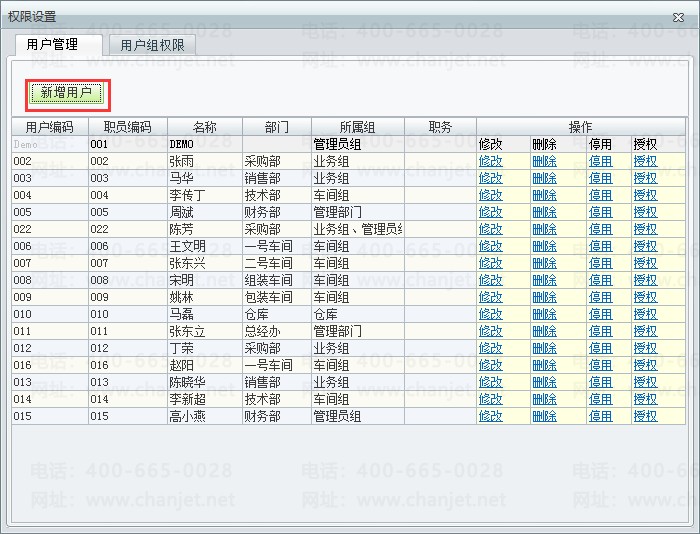Switch to the 用户组权限 tab
Viewport: 700px width, 534px height.
point(152,45)
